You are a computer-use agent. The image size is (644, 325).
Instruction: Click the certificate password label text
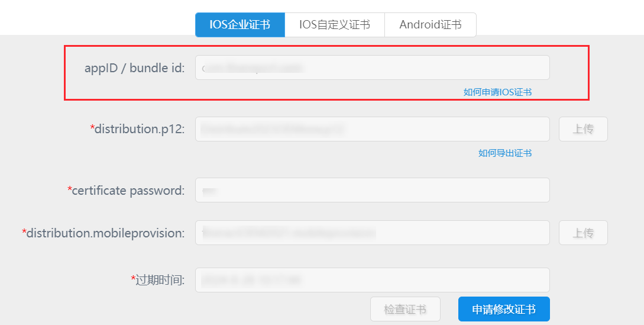(128, 191)
